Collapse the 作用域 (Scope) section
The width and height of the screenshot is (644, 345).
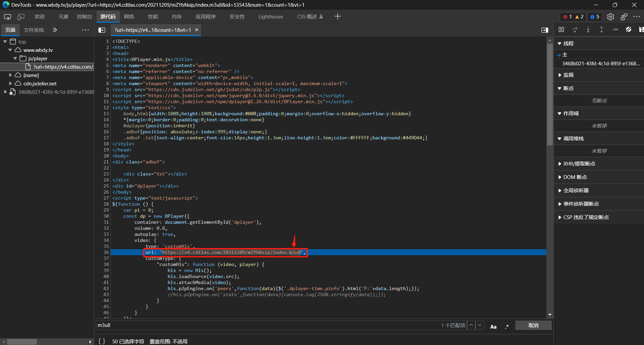coord(599,114)
